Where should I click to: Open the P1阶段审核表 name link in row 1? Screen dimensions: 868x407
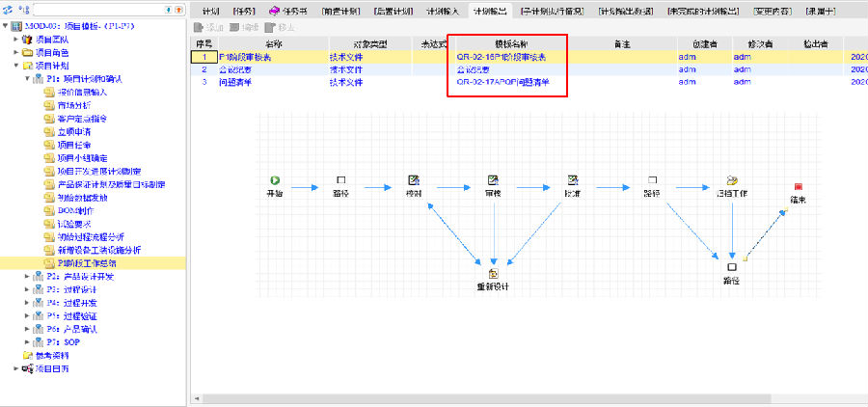(x=245, y=57)
